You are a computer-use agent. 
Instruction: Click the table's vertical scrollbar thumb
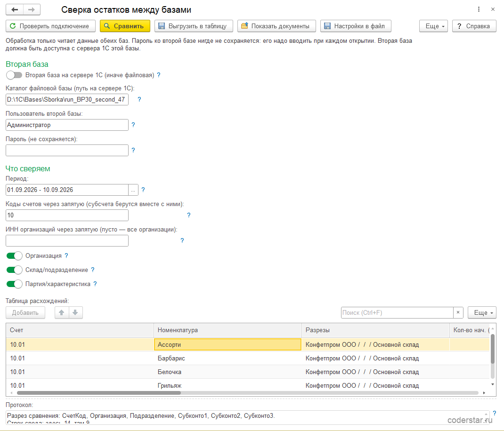492,349
